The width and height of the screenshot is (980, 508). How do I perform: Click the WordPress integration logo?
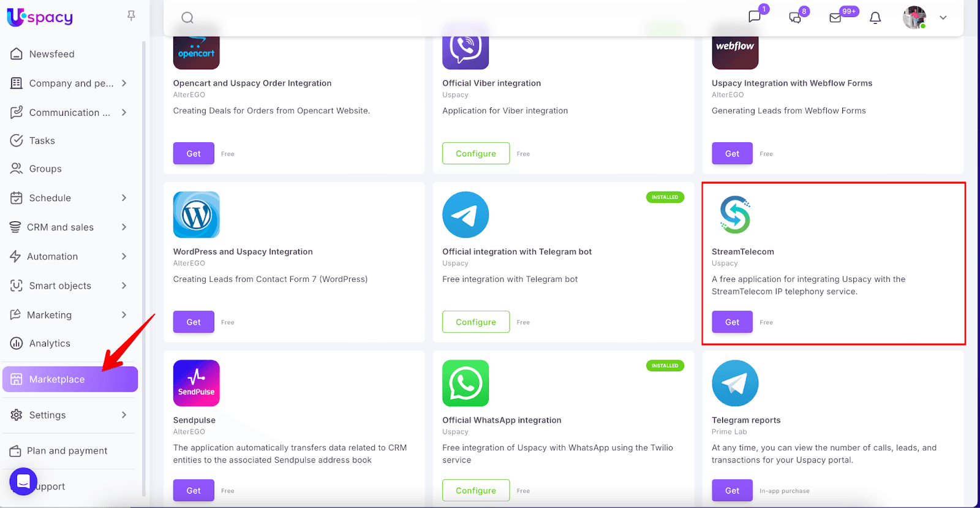197,214
